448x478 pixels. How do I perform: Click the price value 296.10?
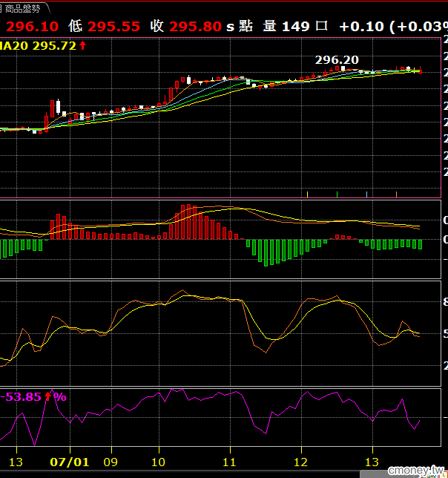coord(33,27)
